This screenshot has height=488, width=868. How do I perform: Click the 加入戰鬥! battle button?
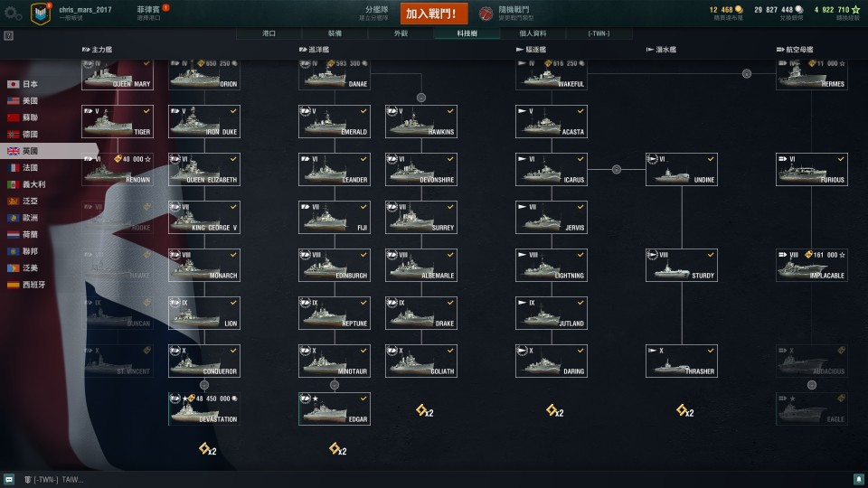coord(434,14)
